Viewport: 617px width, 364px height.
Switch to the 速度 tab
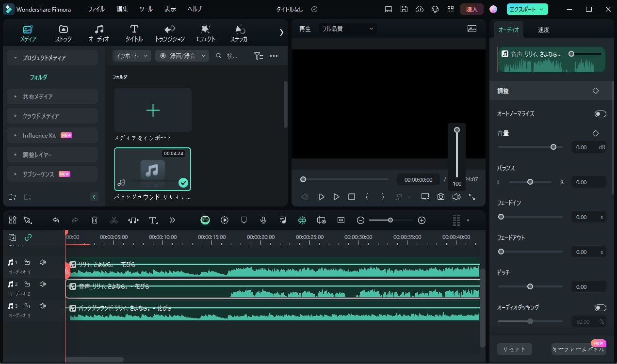(543, 30)
